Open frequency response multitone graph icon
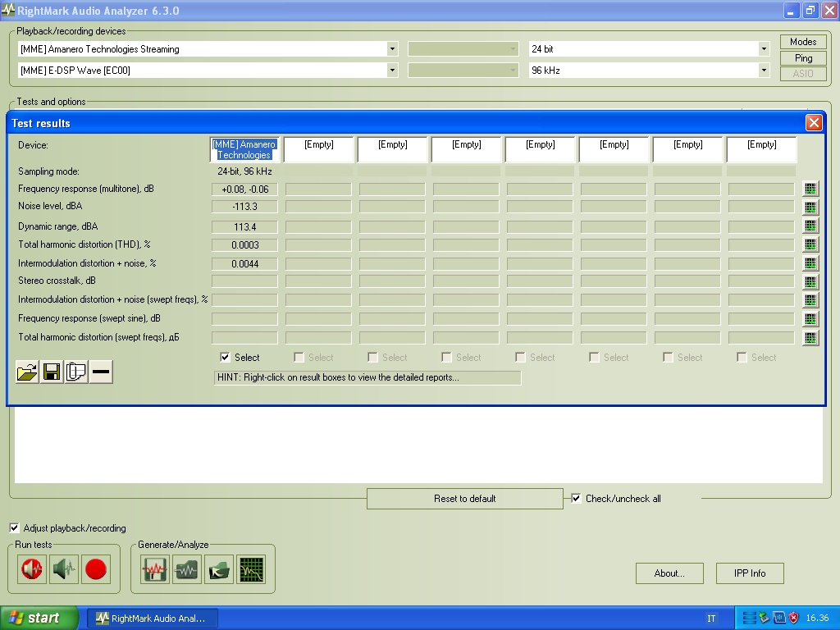This screenshot has width=840, height=630. click(810, 189)
